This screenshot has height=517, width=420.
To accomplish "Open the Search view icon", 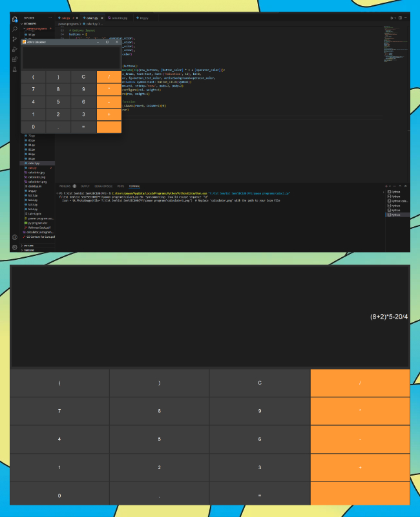I will tap(15, 29).
